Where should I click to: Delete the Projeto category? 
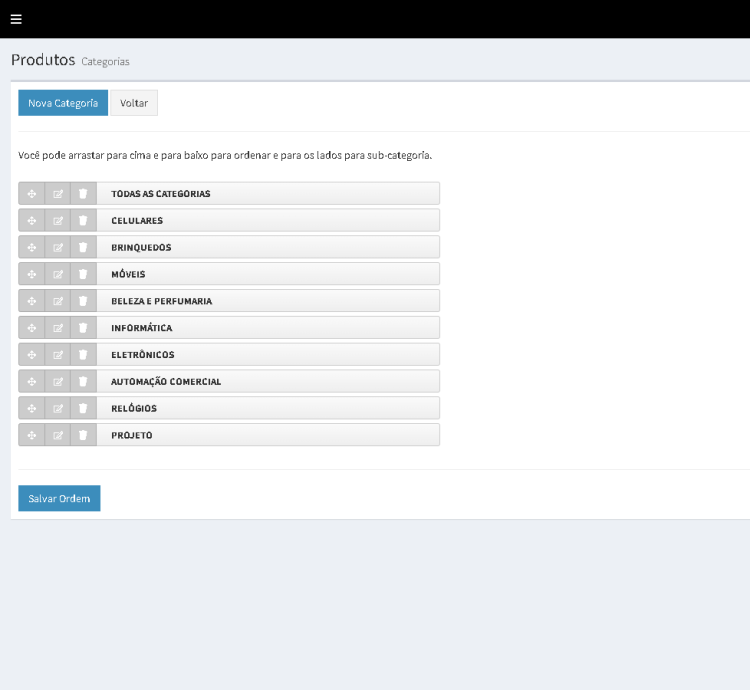tap(83, 435)
